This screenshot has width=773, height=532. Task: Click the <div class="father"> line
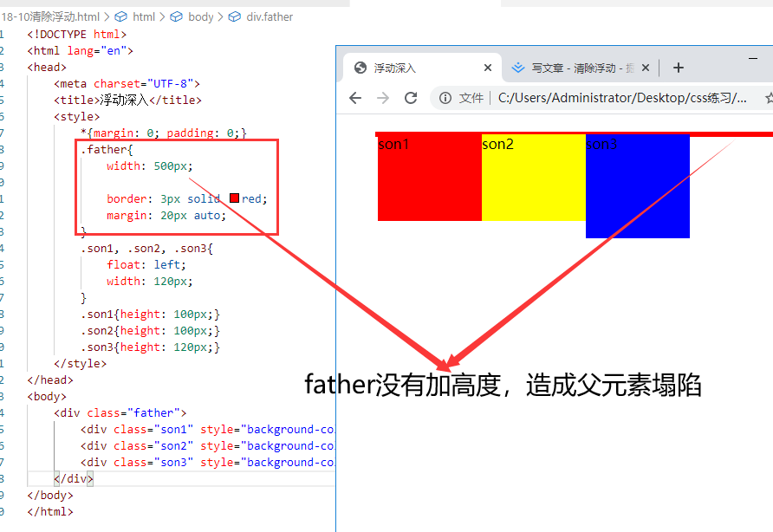(x=120, y=412)
